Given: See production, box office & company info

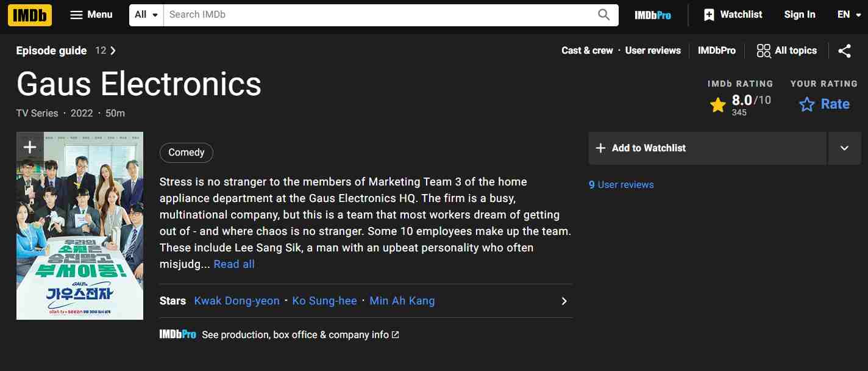Looking at the screenshot, I should (300, 335).
